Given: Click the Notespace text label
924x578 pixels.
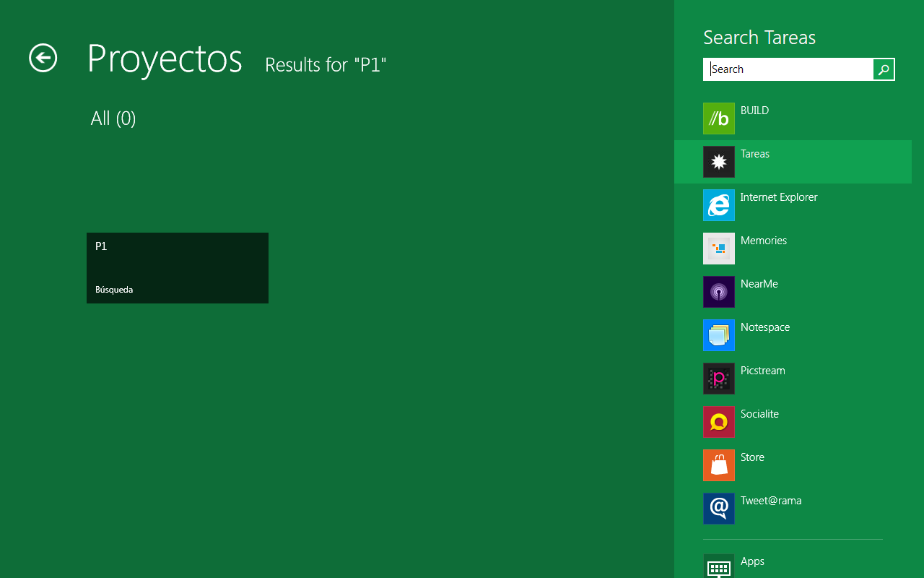Looking at the screenshot, I should pyautogui.click(x=765, y=327).
